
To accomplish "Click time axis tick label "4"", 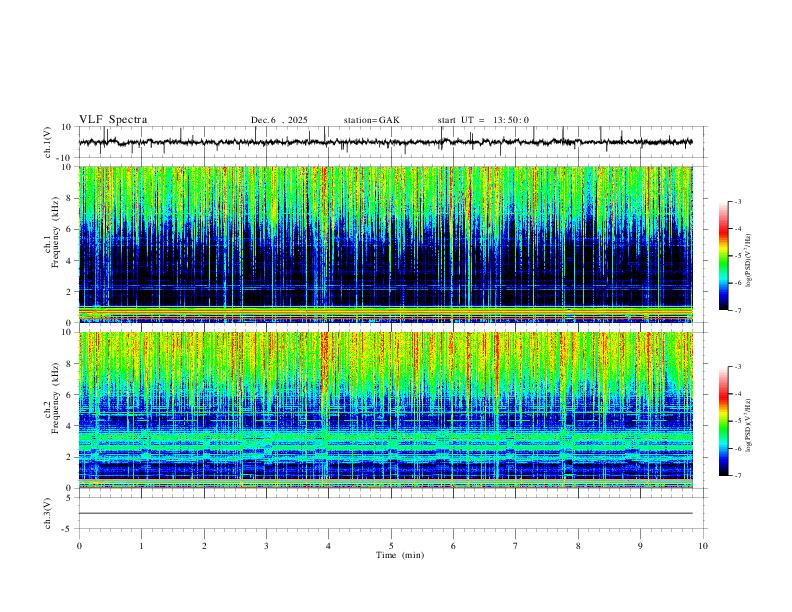I will tap(329, 546).
